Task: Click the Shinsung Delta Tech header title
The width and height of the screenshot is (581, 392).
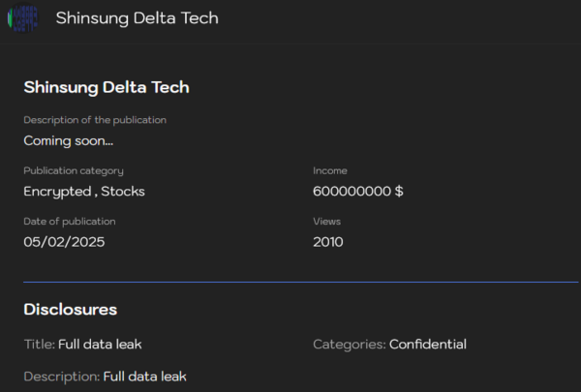Action: (x=138, y=18)
